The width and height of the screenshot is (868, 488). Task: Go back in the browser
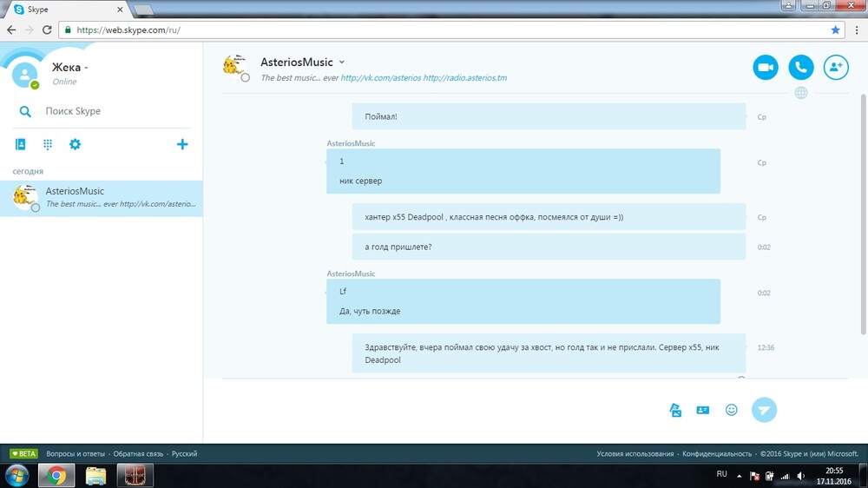coord(11,30)
